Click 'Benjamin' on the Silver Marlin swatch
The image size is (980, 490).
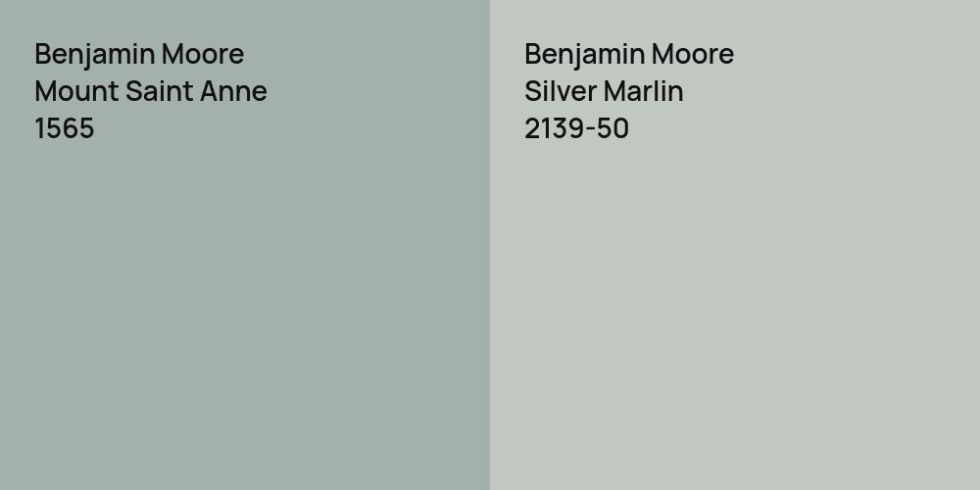point(585,54)
